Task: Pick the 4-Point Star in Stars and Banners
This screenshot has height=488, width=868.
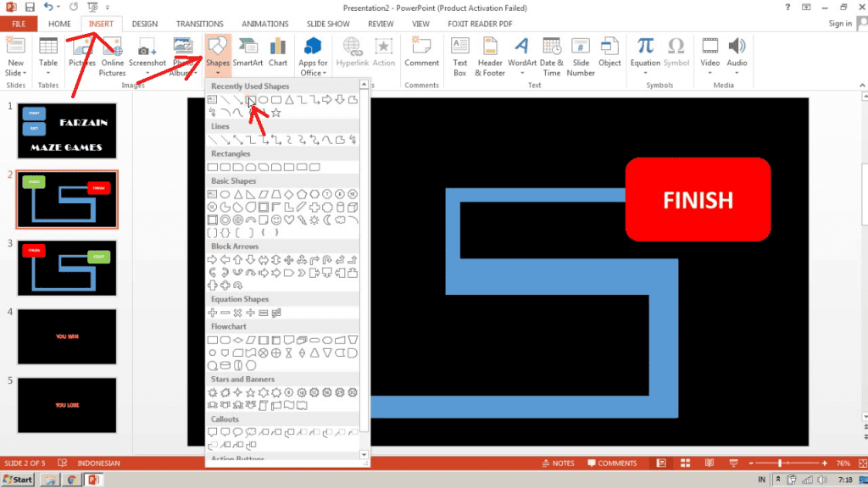Action: (x=238, y=392)
